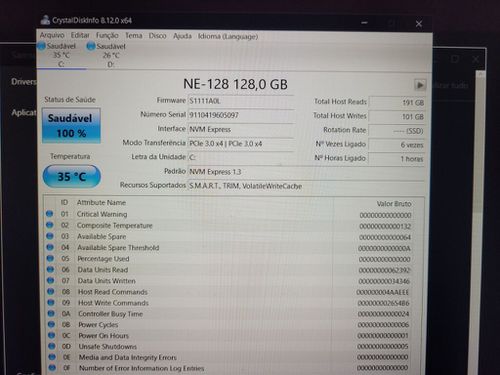Minimize the CrystalDiskInfo window
The image size is (500, 375).
(x=364, y=23)
